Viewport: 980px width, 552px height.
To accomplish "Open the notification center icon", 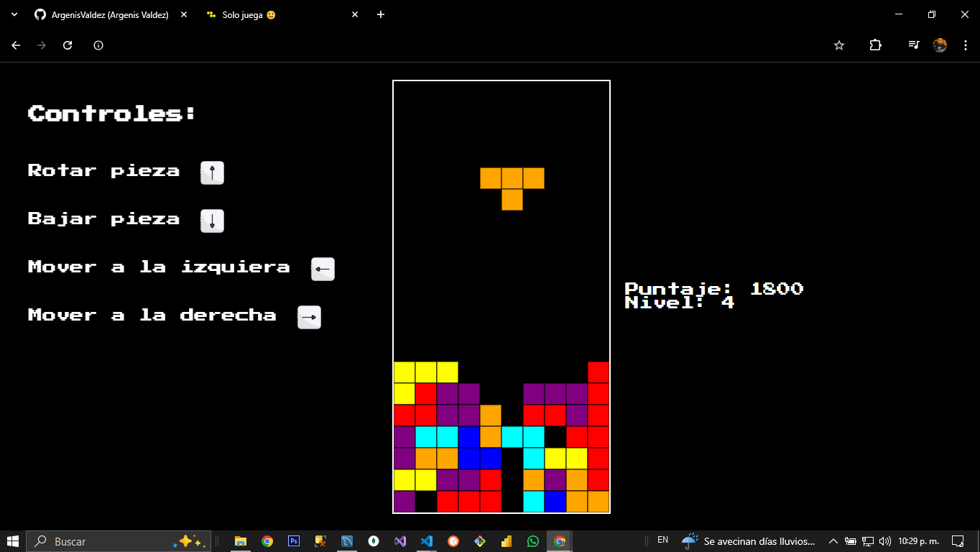I will pyautogui.click(x=958, y=541).
